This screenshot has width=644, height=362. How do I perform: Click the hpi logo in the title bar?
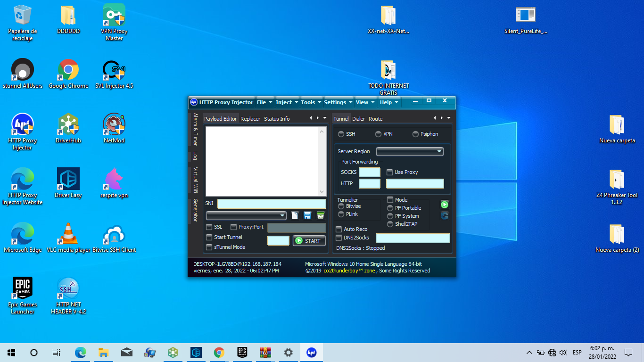pyautogui.click(x=193, y=102)
